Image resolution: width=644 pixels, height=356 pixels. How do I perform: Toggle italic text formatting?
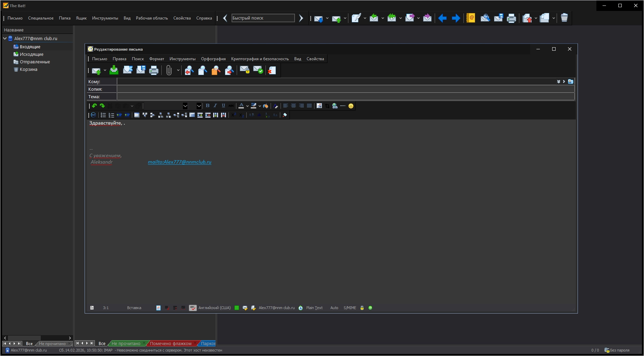tap(215, 106)
